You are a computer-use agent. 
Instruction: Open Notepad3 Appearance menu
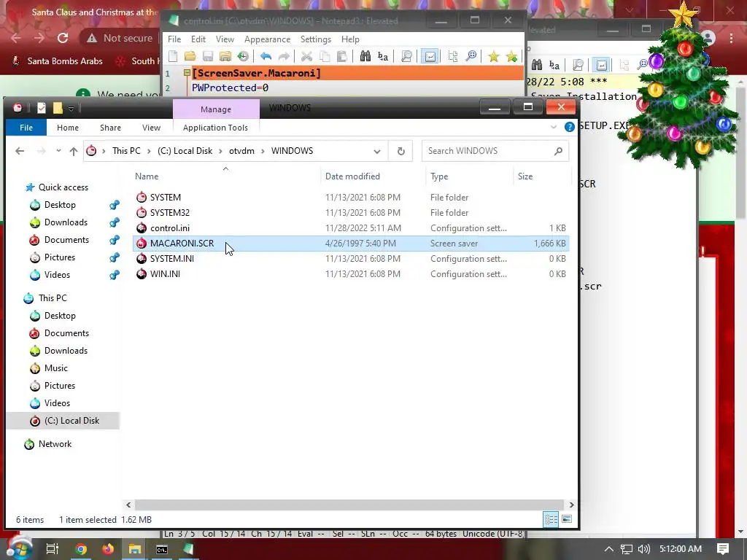(x=267, y=39)
